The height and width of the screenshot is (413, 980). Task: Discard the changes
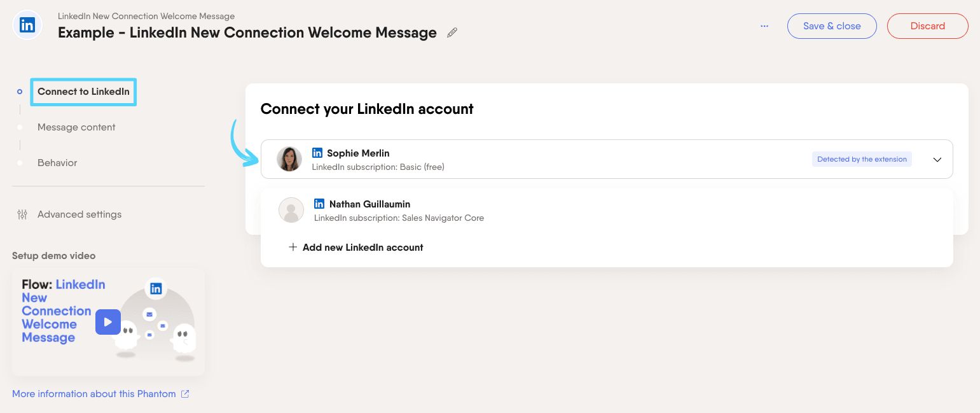(927, 26)
